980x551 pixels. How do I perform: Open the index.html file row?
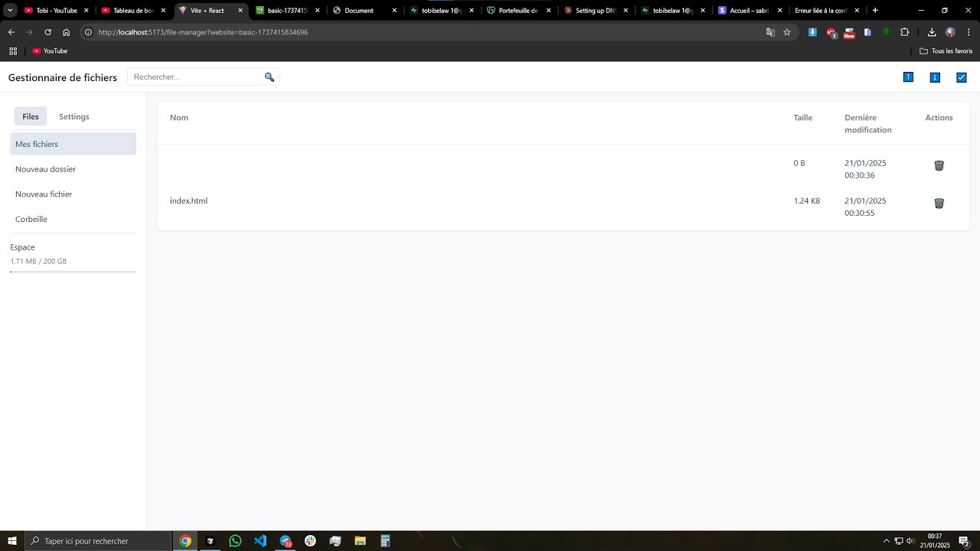[563, 207]
